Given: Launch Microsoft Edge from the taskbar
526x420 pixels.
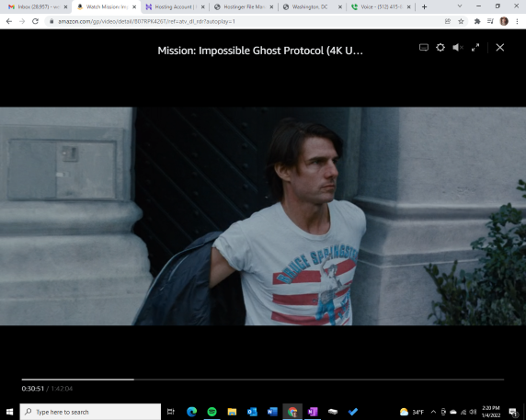Looking at the screenshot, I should (191, 412).
